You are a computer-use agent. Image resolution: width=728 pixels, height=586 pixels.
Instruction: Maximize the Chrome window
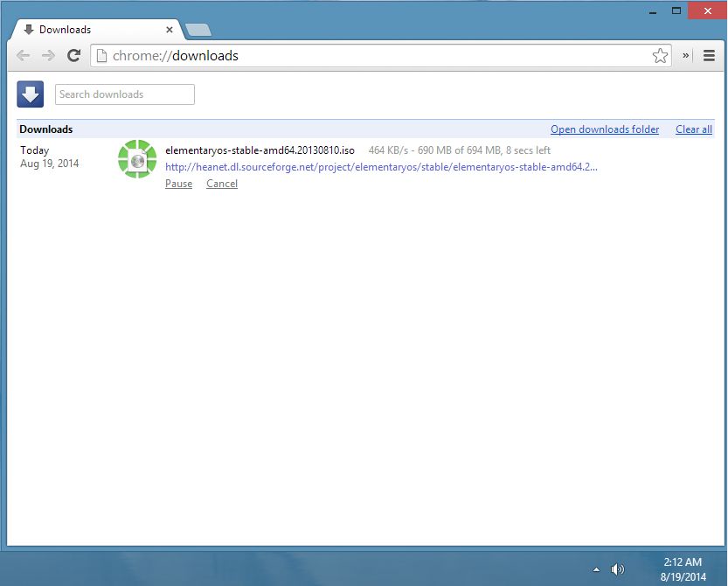[676, 10]
